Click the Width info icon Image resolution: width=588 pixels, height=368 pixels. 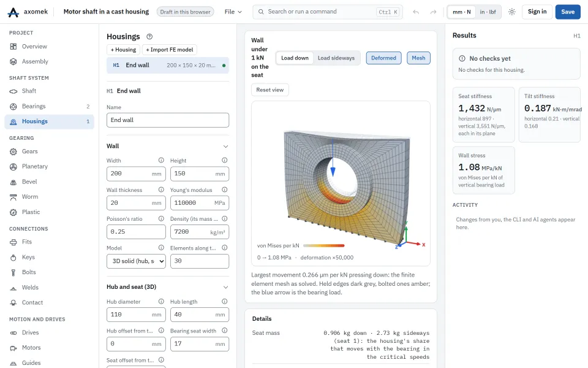click(161, 160)
